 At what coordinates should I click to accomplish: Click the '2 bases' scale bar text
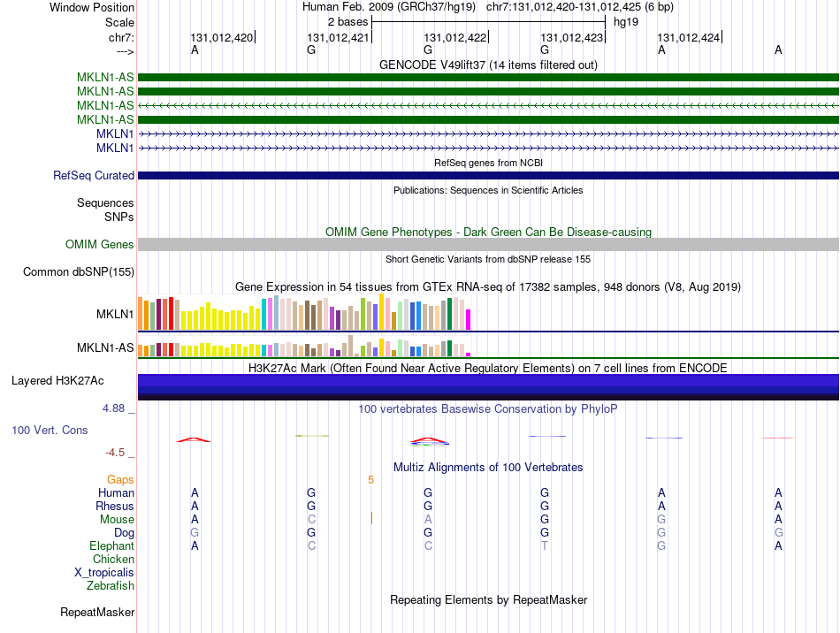coord(348,22)
